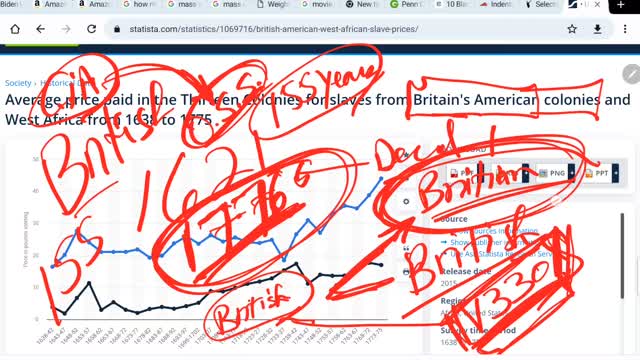Click the gray pen annotation button
Screen dimensions: 640x360
631,74
